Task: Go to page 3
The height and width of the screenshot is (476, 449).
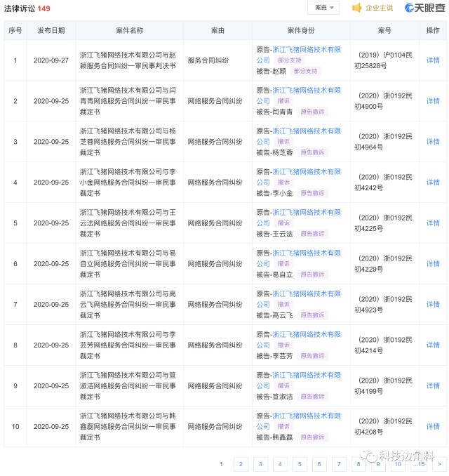Action: click(x=260, y=464)
